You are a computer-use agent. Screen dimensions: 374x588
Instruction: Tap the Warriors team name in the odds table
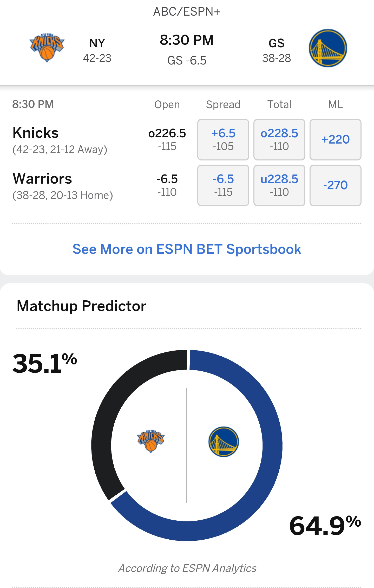(x=42, y=179)
